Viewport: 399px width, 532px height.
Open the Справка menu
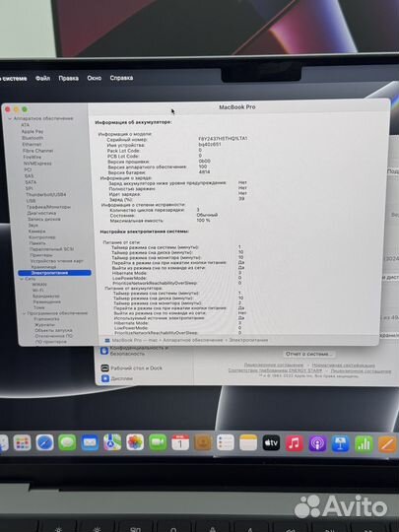[x=121, y=78]
